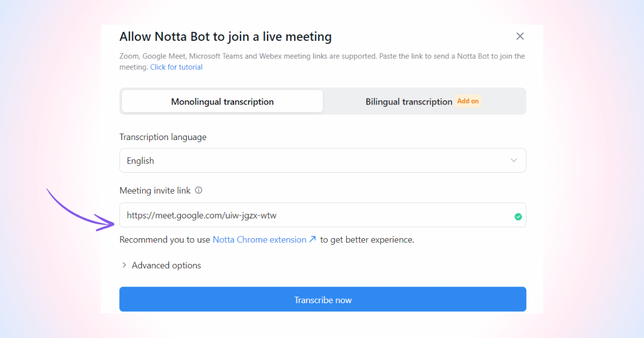Start transcription with Transcribe now button
The height and width of the screenshot is (338, 644).
pos(323,299)
